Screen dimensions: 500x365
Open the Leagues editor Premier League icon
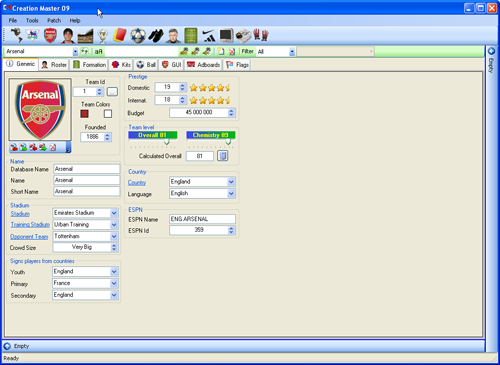[x=32, y=35]
